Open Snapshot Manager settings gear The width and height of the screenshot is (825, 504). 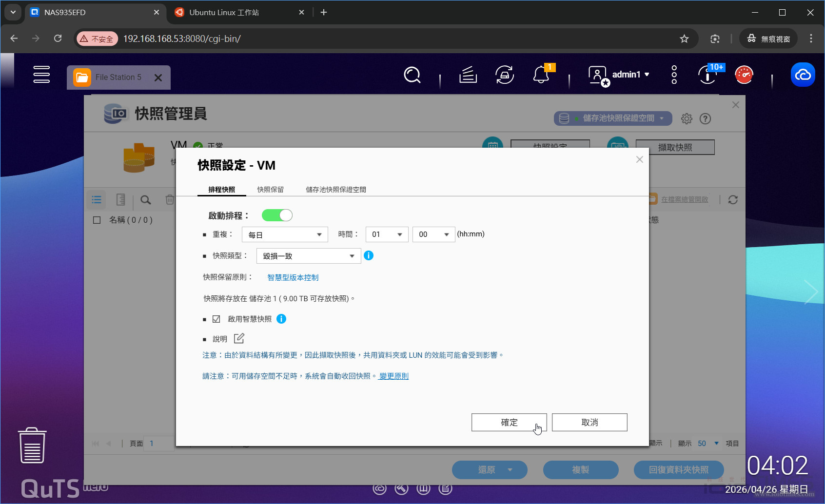click(x=687, y=118)
